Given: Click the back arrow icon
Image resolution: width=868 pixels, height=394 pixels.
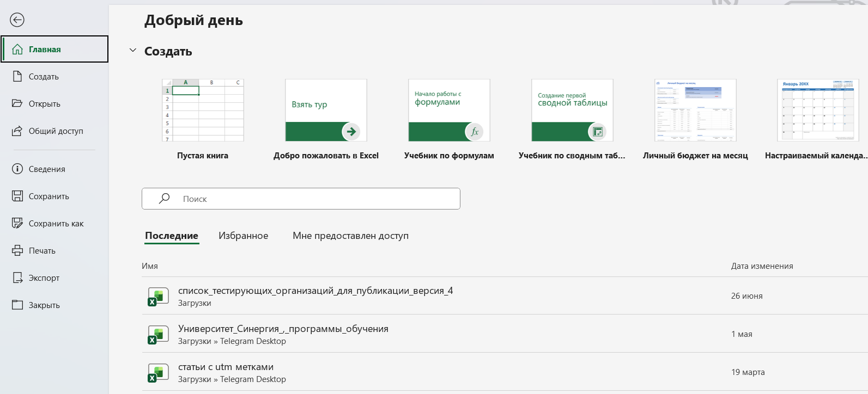Looking at the screenshot, I should pyautogui.click(x=17, y=20).
